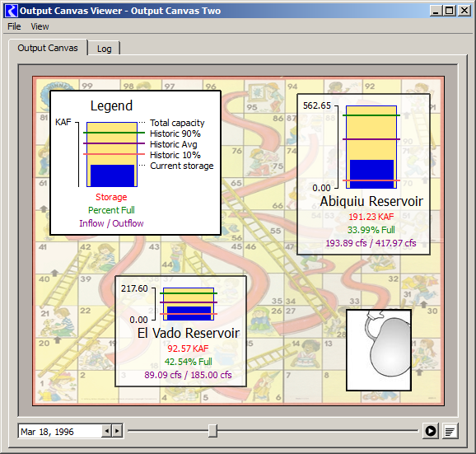Click the purple Inflow / Outflow legend text
476x454 pixels.
[111, 223]
